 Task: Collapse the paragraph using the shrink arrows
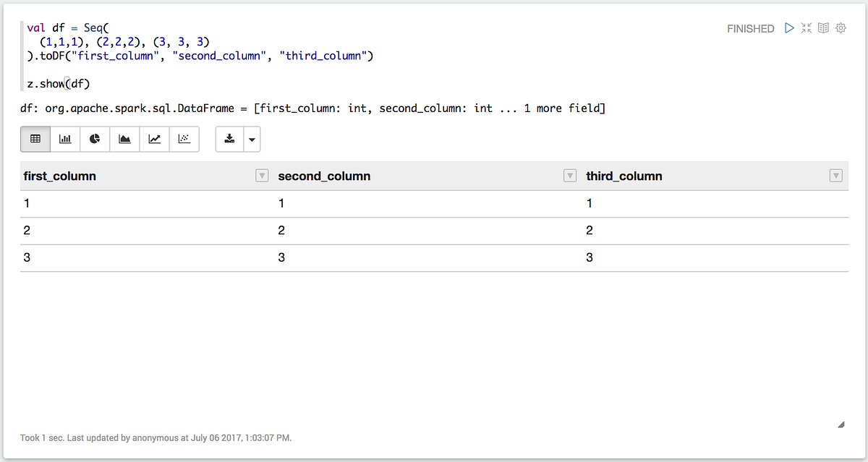pyautogui.click(x=806, y=27)
